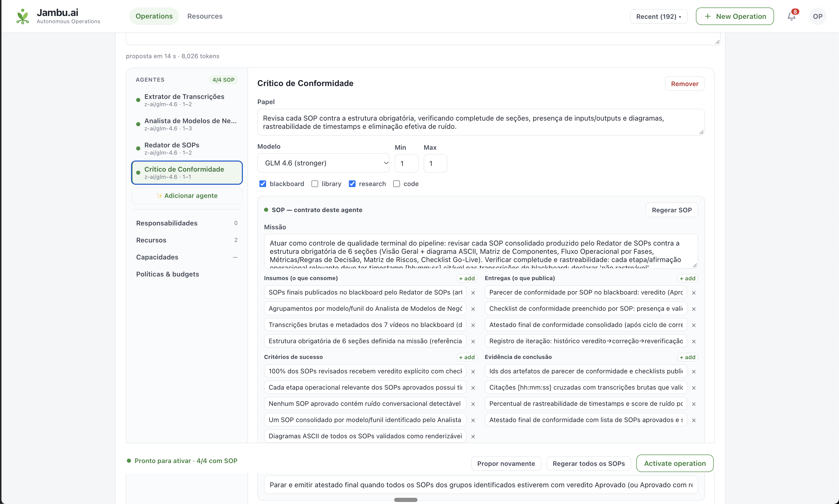
Task: Uncheck the research checkbox
Action: pos(352,184)
